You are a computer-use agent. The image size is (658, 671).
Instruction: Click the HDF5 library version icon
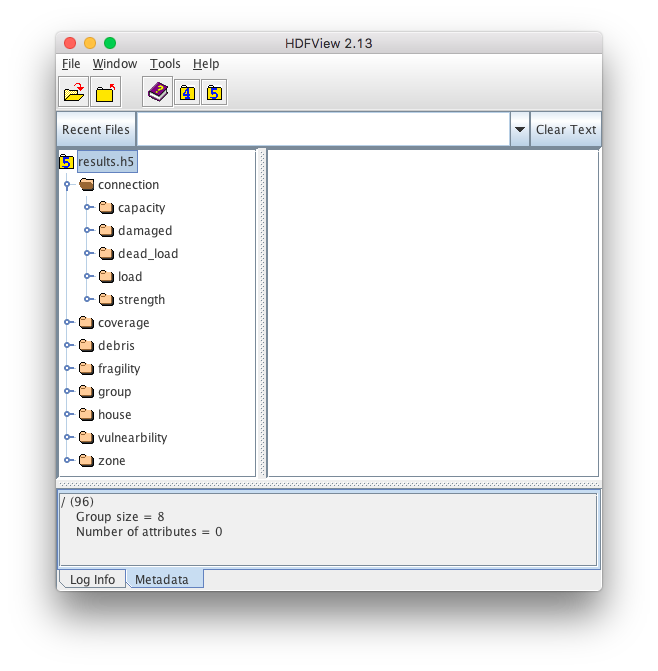click(x=214, y=92)
